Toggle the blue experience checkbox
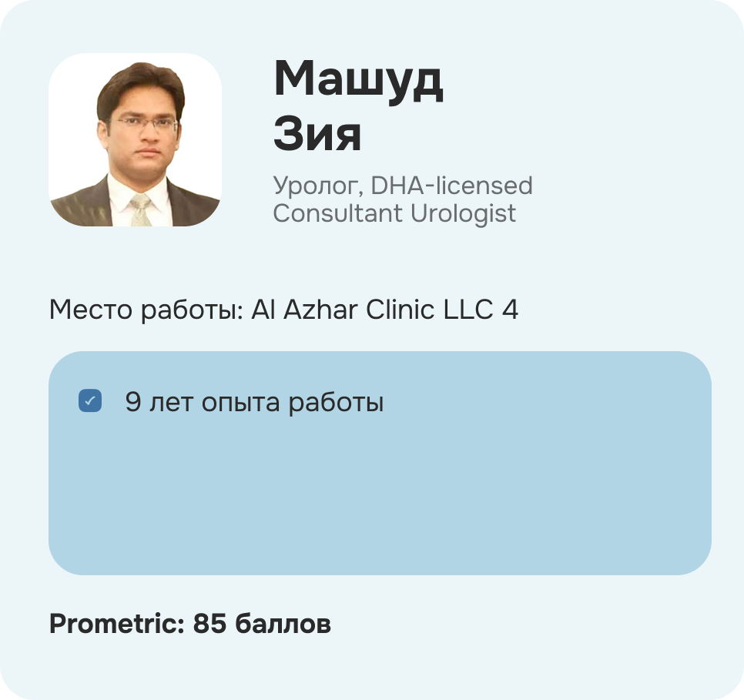 click(x=90, y=401)
